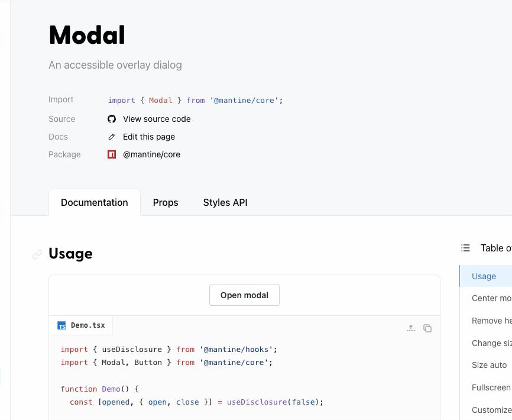Open the Styles API tab

(225, 202)
